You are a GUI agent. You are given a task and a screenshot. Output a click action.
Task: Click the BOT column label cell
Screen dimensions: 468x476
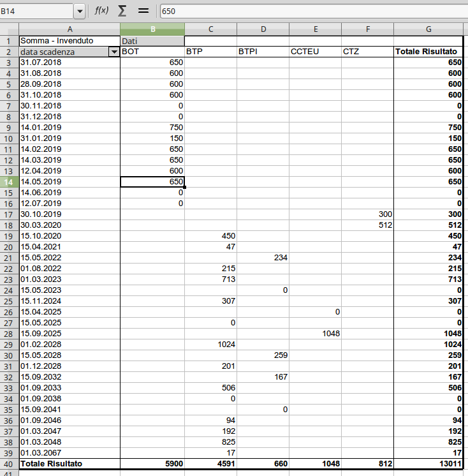152,52
